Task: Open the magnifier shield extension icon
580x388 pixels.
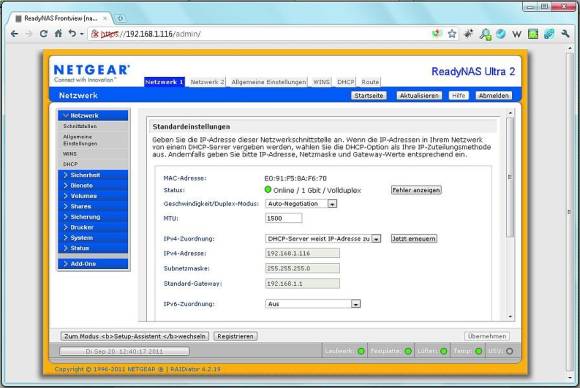Action: coord(485,34)
